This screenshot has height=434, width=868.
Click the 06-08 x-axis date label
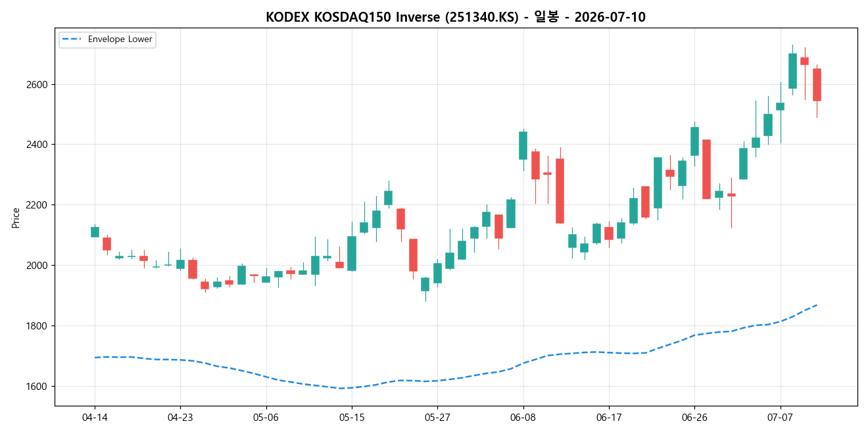[523, 418]
